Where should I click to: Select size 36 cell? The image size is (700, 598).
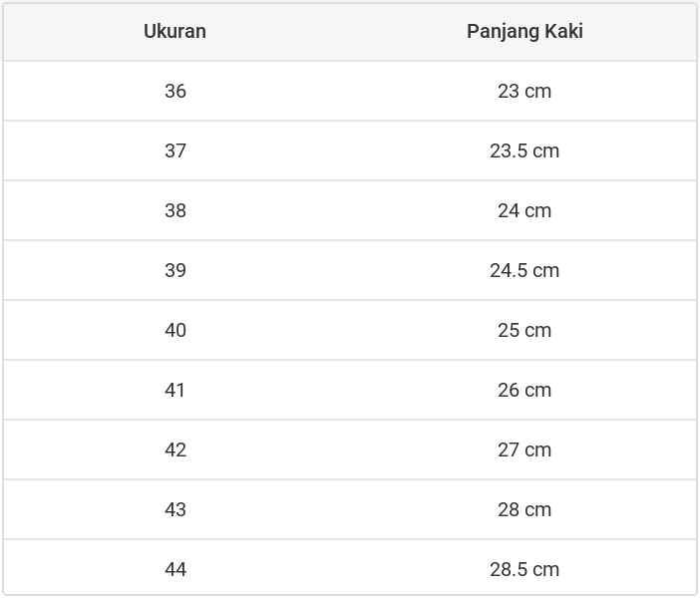tap(175, 91)
